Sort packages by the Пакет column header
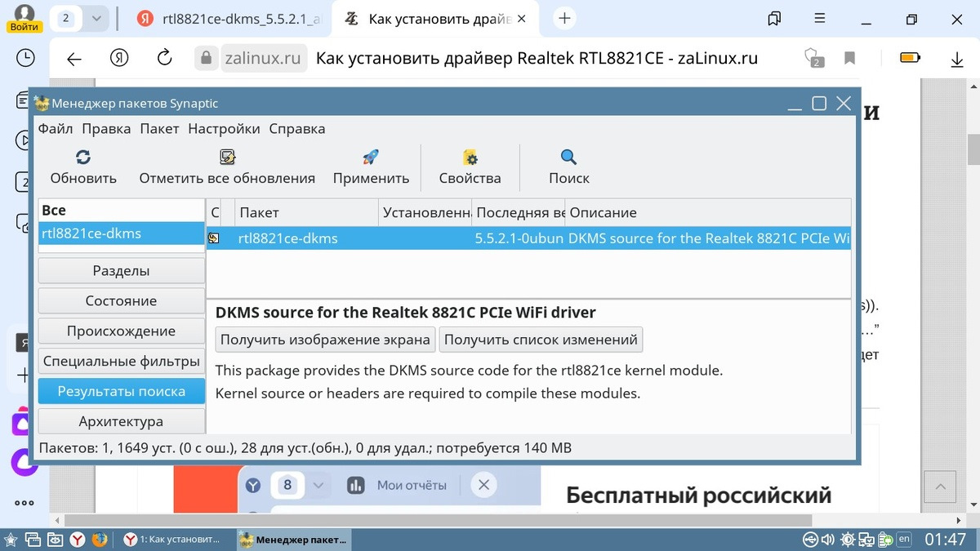980x551 pixels. (x=307, y=212)
